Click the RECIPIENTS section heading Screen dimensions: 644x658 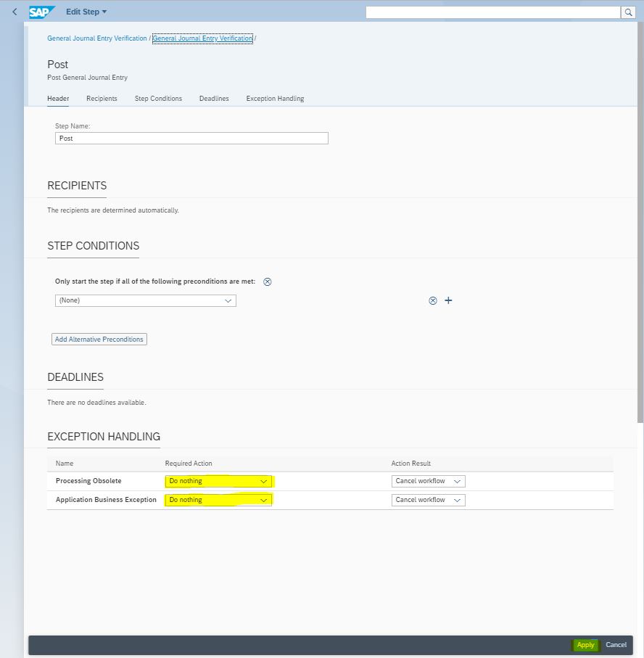coord(77,186)
